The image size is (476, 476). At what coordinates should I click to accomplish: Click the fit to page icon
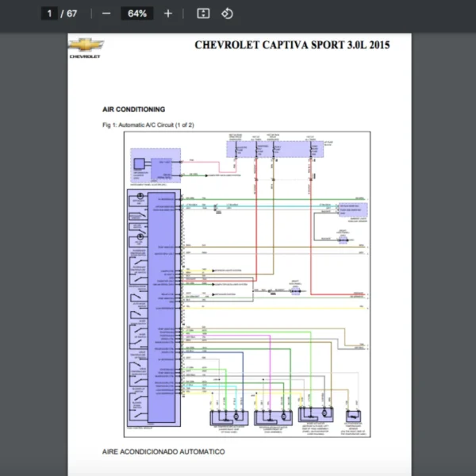(x=203, y=13)
